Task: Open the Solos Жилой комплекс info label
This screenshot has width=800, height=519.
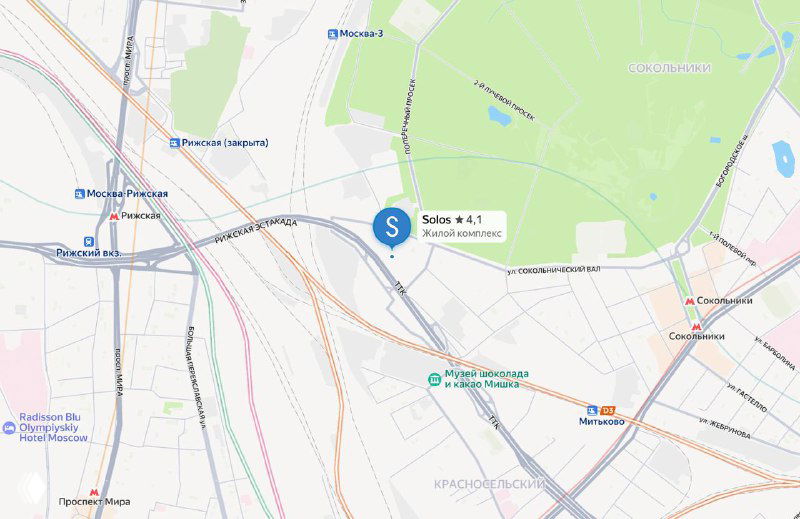Action: coord(462,226)
